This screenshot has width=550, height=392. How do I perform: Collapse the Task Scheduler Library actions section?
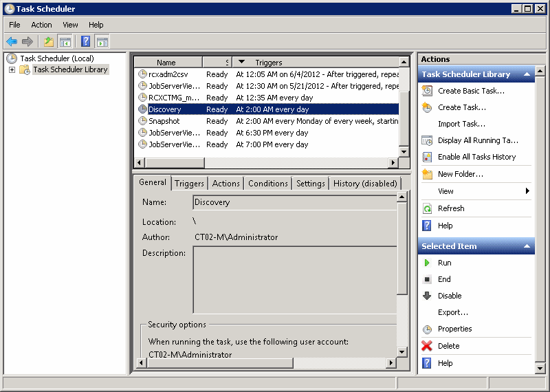527,74
